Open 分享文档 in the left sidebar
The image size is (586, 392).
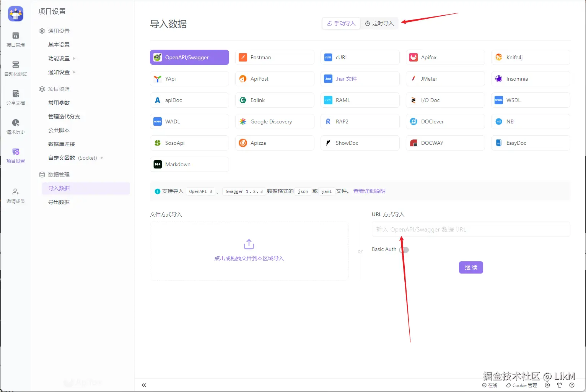point(16,98)
